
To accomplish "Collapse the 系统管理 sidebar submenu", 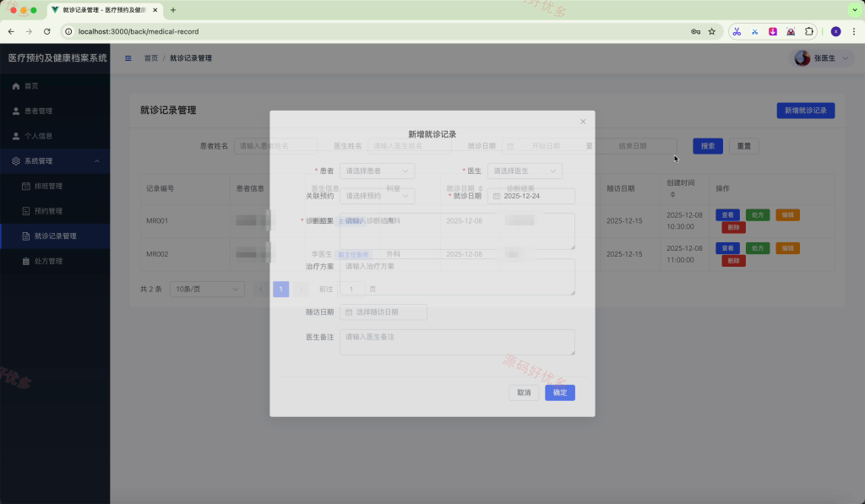I will tap(55, 161).
